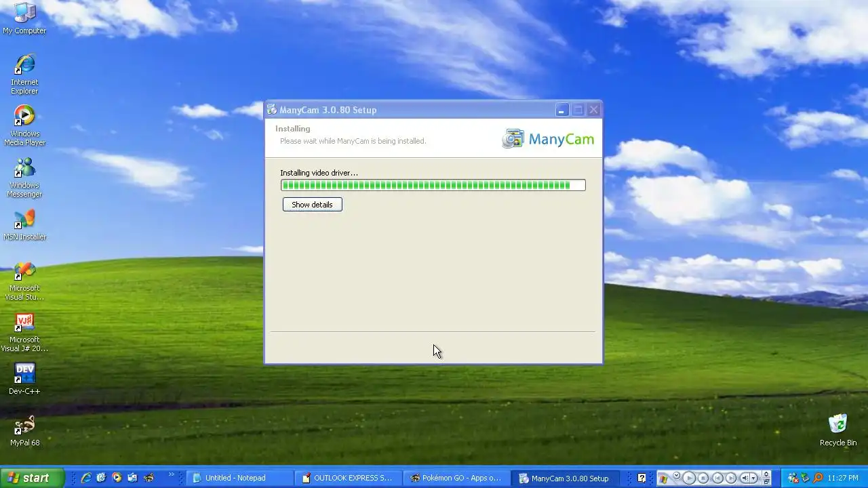
Task: Switch to Pokémon GO taskbar button
Action: tap(457, 478)
